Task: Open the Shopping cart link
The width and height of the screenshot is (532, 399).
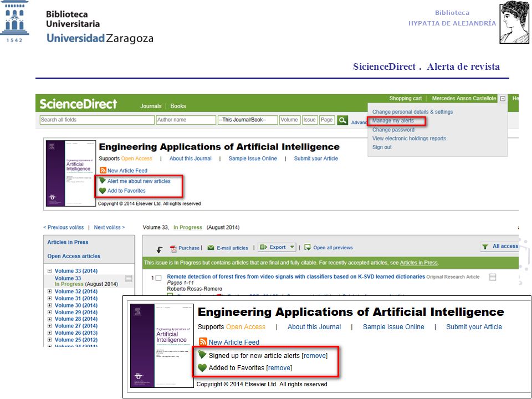Action: pos(406,99)
